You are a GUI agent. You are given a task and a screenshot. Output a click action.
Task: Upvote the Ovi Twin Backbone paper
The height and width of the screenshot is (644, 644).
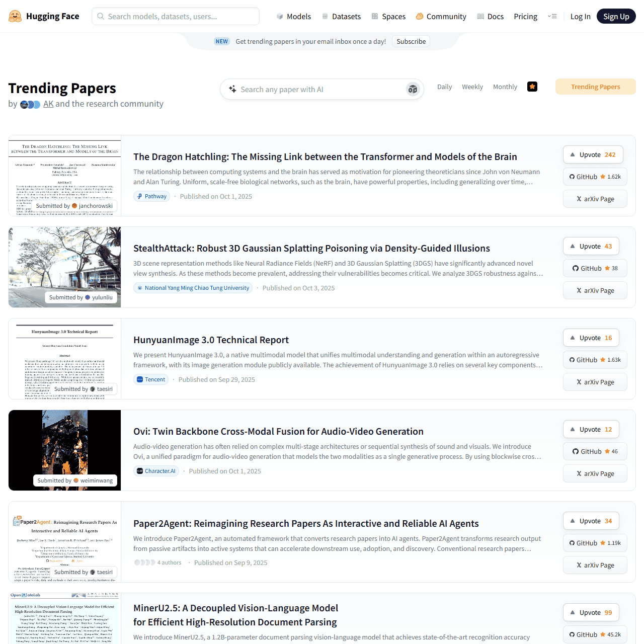click(x=591, y=429)
